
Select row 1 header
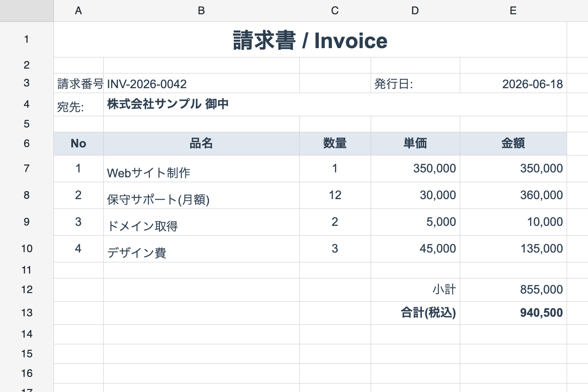27,39
